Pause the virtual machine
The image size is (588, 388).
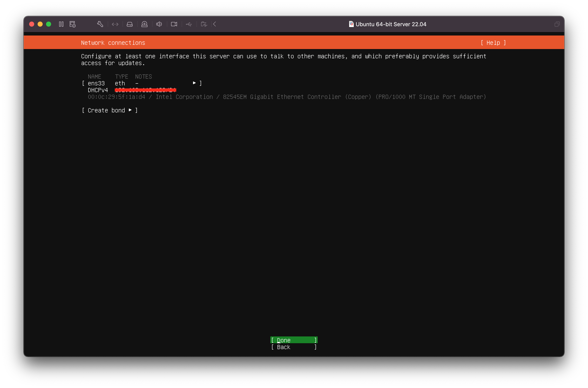pos(61,24)
